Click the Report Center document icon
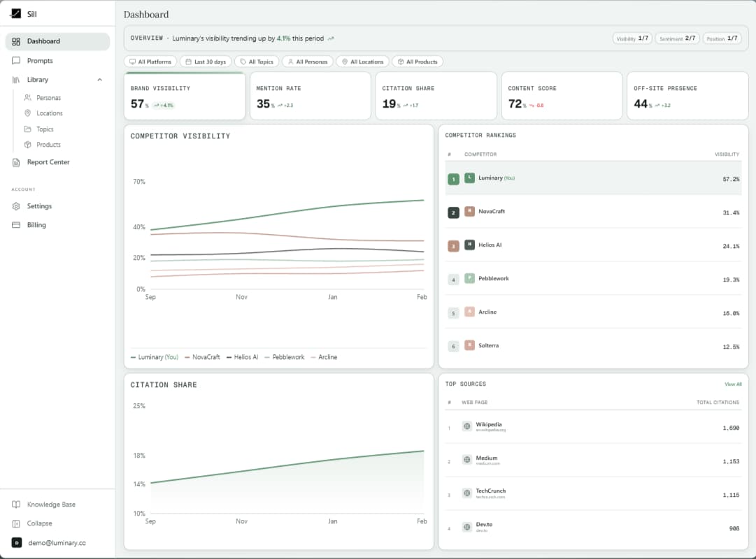Screen dimensions: 756x559 [x=15, y=161]
